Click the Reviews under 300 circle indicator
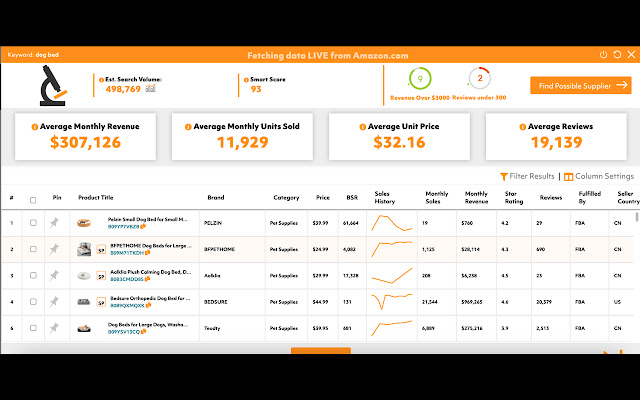 pyautogui.click(x=480, y=78)
